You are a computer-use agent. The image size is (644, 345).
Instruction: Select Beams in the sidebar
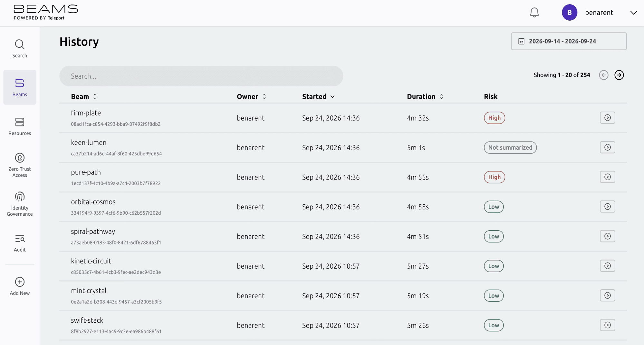click(20, 87)
